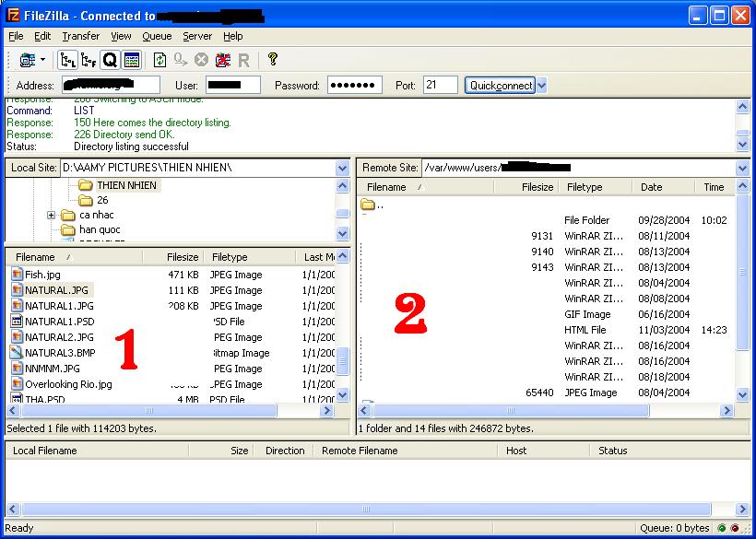Click the queue pane horizontal scrollbar thumb

pos(366,510)
